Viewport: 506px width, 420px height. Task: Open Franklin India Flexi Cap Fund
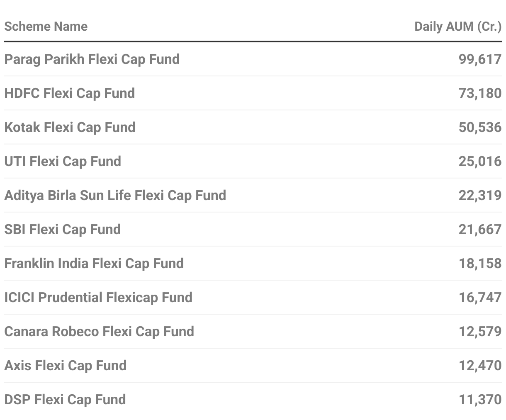click(94, 264)
